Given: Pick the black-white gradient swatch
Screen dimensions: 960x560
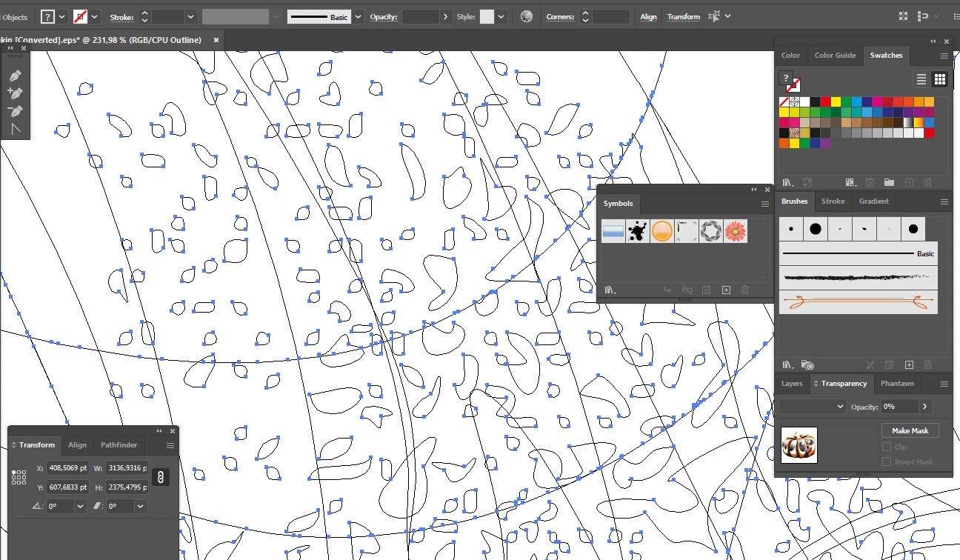Looking at the screenshot, I should (x=908, y=122).
